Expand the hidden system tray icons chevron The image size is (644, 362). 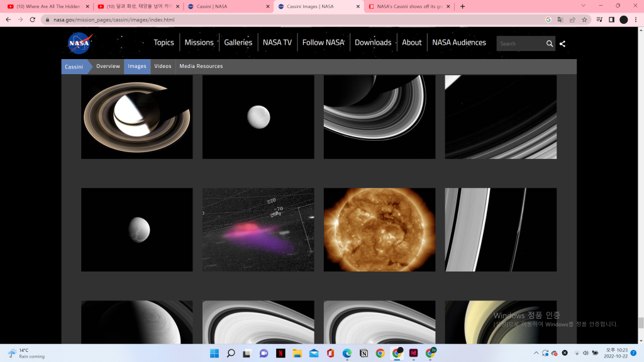pyautogui.click(x=536, y=353)
